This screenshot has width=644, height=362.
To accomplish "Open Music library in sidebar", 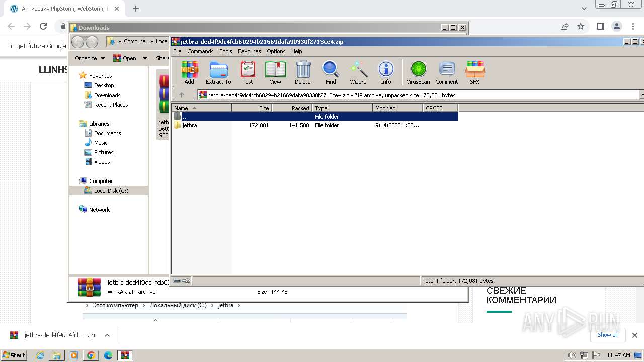I will click(x=101, y=143).
